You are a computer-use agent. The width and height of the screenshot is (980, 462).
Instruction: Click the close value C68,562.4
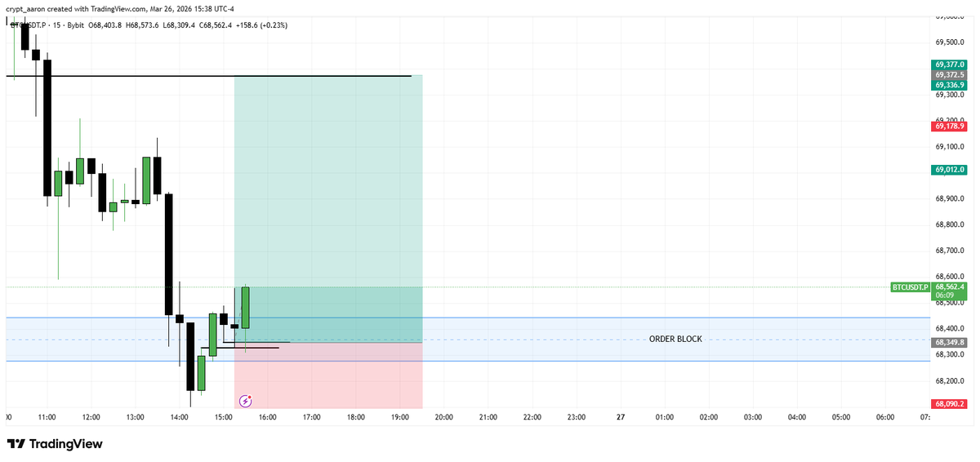coord(216,25)
